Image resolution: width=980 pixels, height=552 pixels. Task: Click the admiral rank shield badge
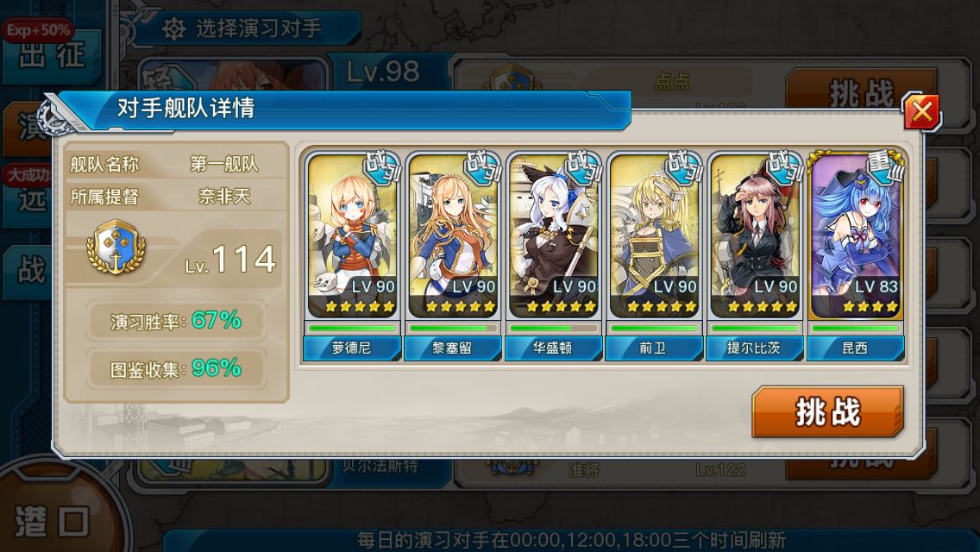[116, 247]
